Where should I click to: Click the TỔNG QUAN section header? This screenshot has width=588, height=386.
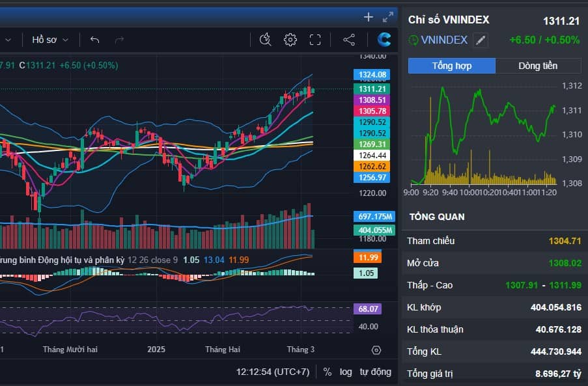pos(437,217)
